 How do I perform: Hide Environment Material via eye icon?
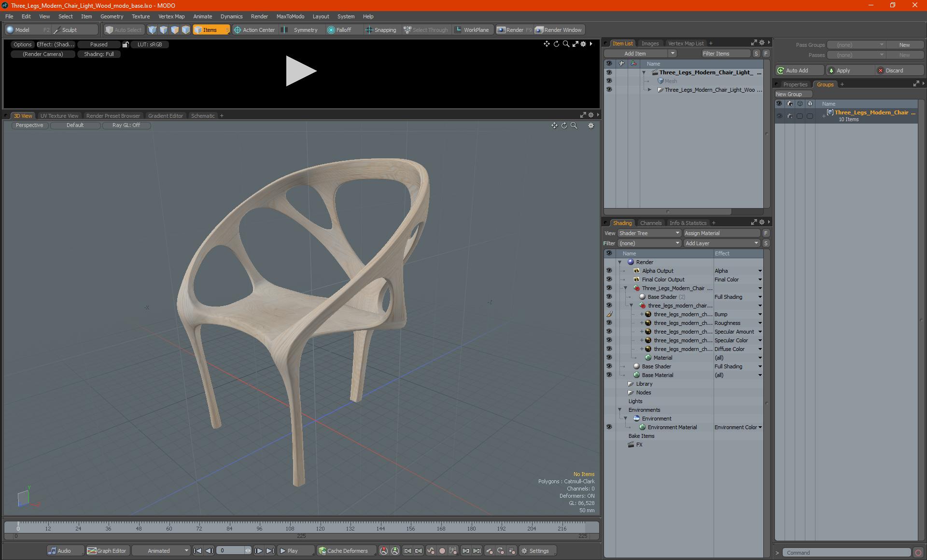pyautogui.click(x=609, y=427)
